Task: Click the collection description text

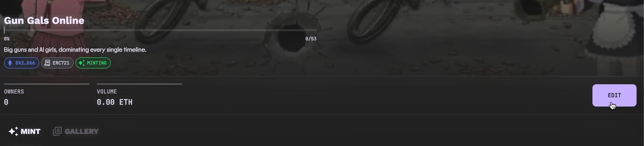Action: (x=75, y=50)
